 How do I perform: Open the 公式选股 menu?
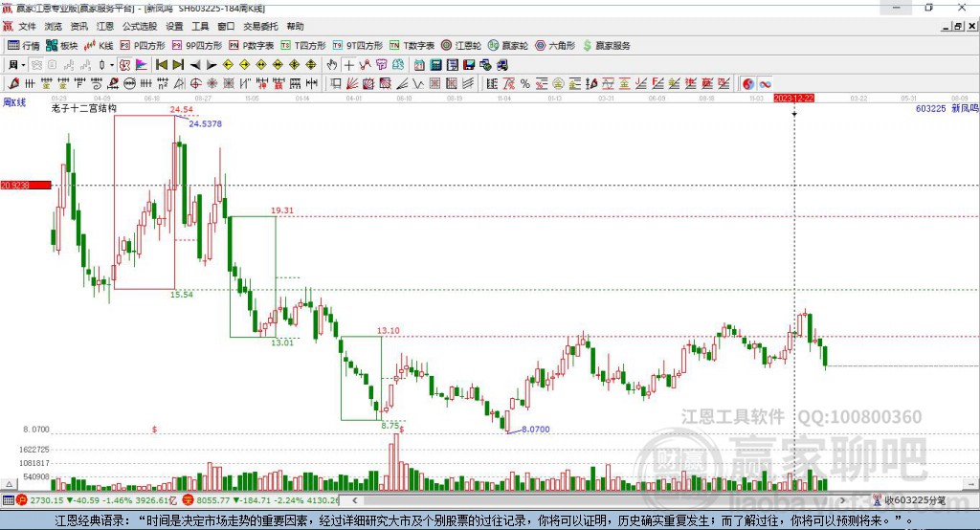coord(140,26)
